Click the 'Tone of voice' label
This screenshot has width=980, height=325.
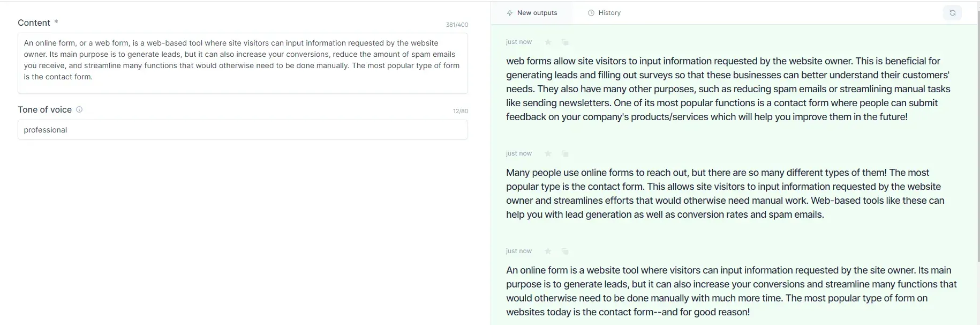coord(44,109)
